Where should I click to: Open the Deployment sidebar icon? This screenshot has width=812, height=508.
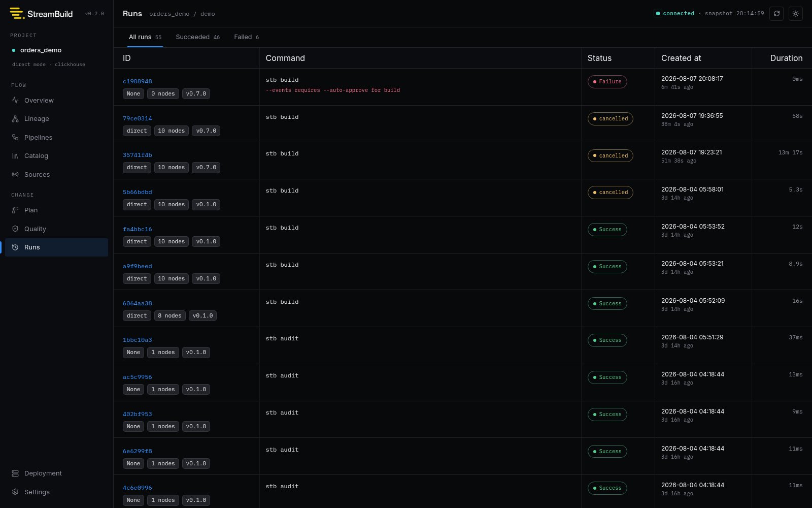[x=15, y=473]
